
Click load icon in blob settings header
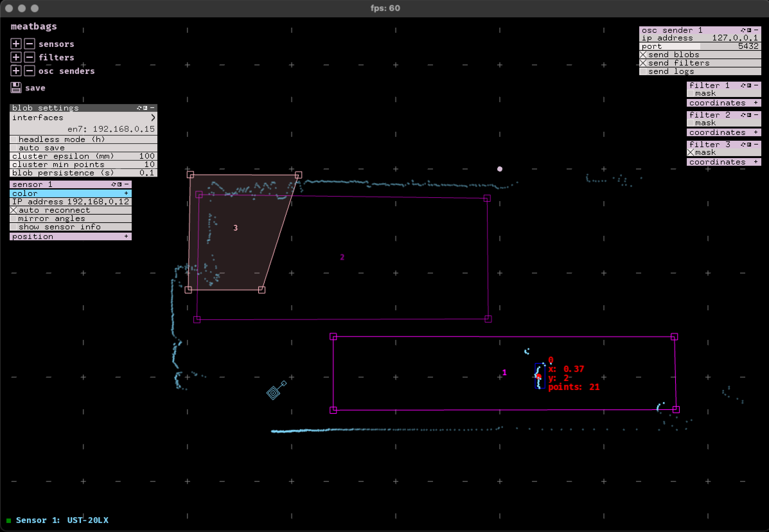[x=139, y=108]
